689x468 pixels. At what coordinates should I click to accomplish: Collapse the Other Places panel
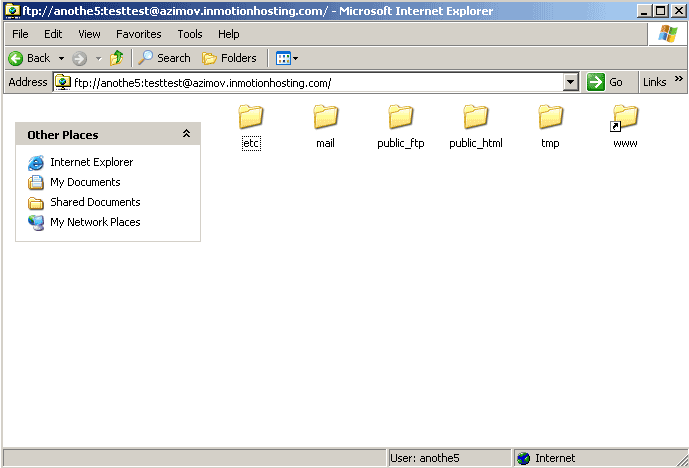tap(186, 134)
